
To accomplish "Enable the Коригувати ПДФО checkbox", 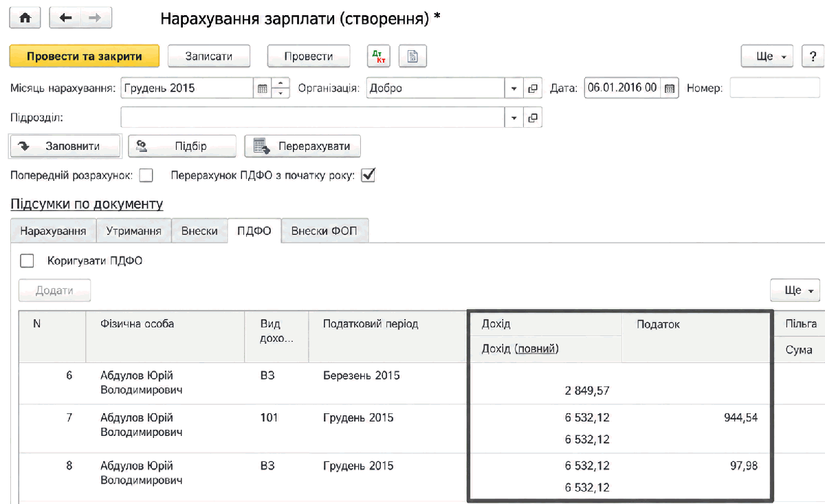I will point(27,261).
